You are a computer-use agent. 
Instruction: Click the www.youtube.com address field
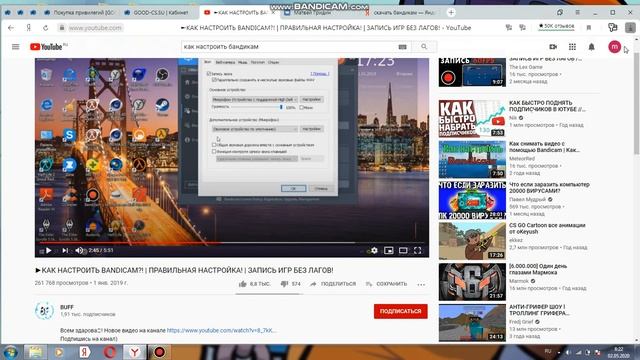click(95, 28)
